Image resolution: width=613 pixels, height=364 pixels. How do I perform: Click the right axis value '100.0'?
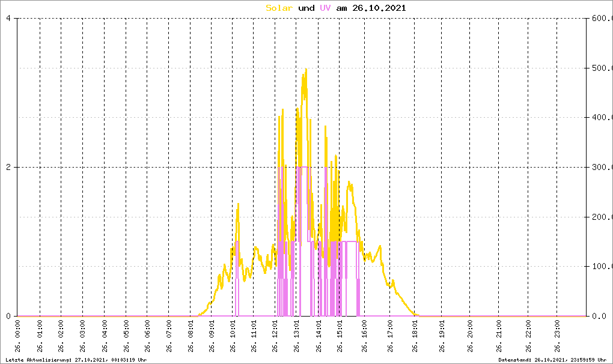(x=601, y=266)
